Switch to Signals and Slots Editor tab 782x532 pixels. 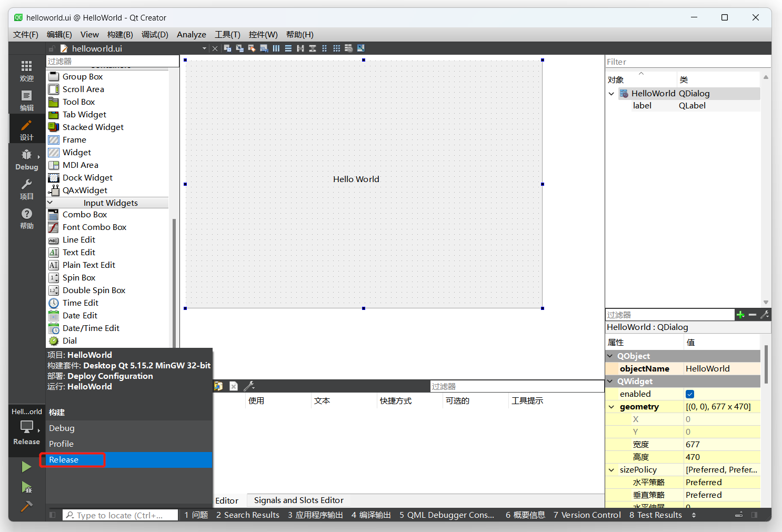299,500
